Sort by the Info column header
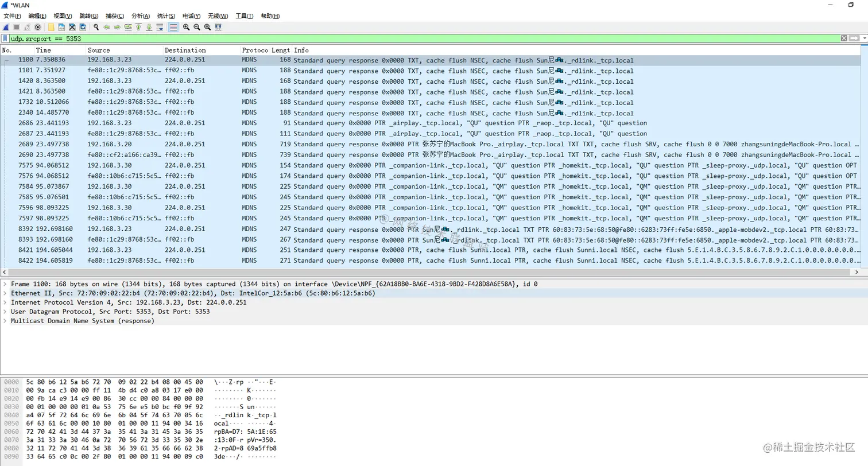Screen dimensions: 868x466 point(577,50)
